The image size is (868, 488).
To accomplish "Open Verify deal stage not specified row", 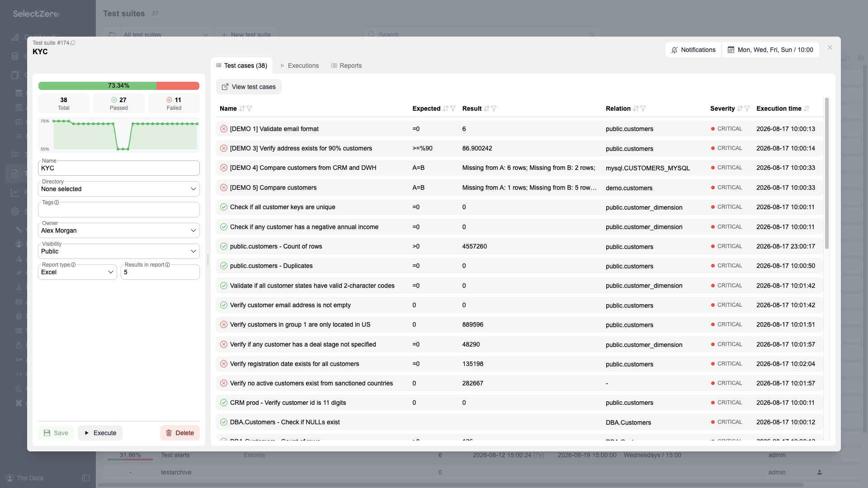I will pyautogui.click(x=519, y=344).
